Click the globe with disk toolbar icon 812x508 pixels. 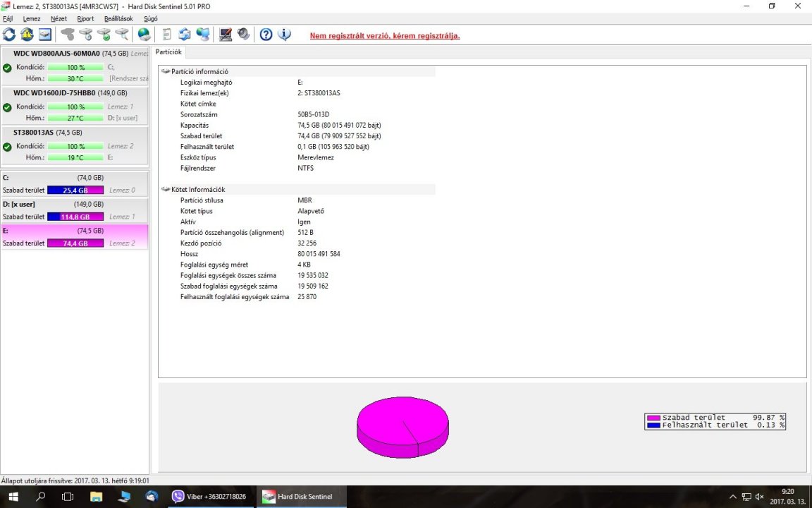tap(144, 35)
